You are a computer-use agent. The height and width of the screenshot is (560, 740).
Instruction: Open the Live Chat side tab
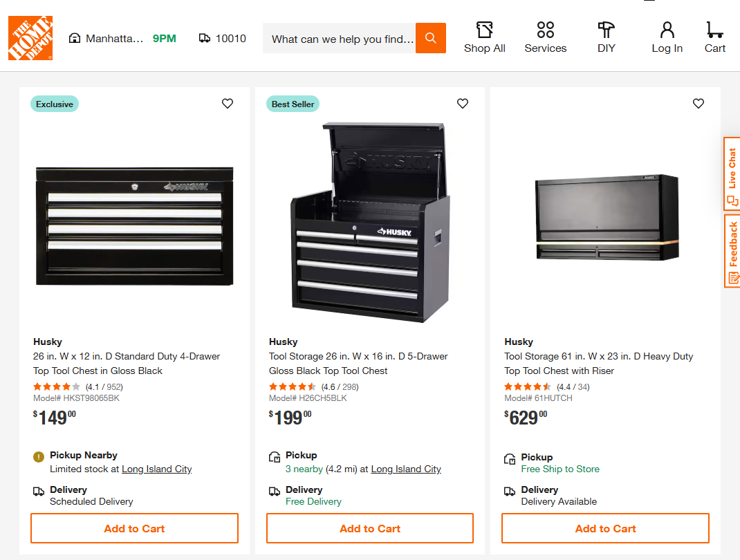click(x=732, y=173)
